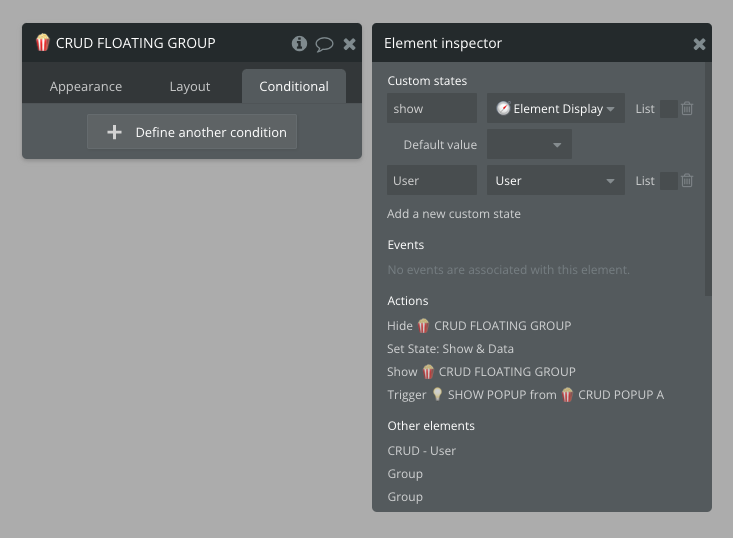
Task: Close the CRUD FLOATING GROUP property panel
Action: coord(349,44)
